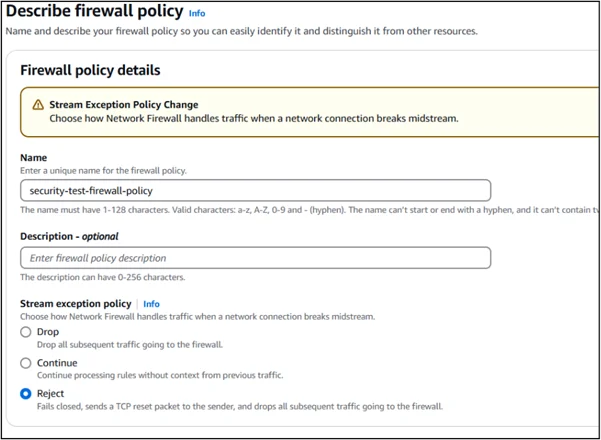This screenshot has height=440, width=601.
Task: Focus the firewall policy description field
Action: [x=255, y=258]
